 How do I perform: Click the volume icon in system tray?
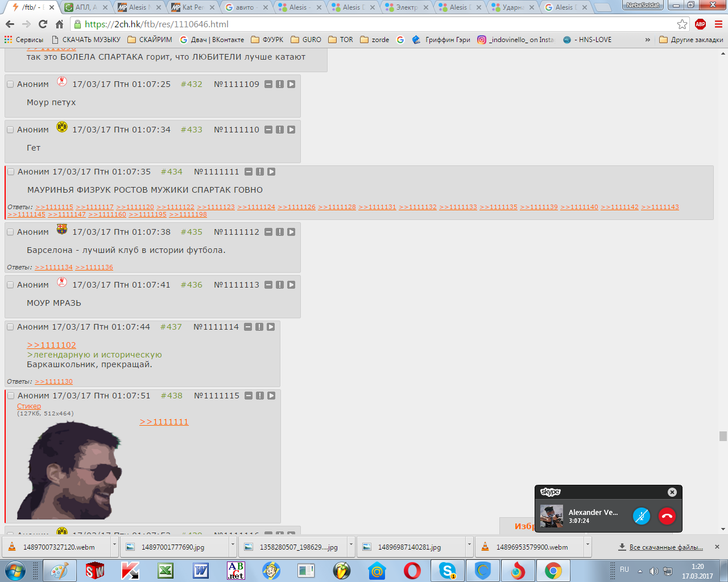coord(653,571)
